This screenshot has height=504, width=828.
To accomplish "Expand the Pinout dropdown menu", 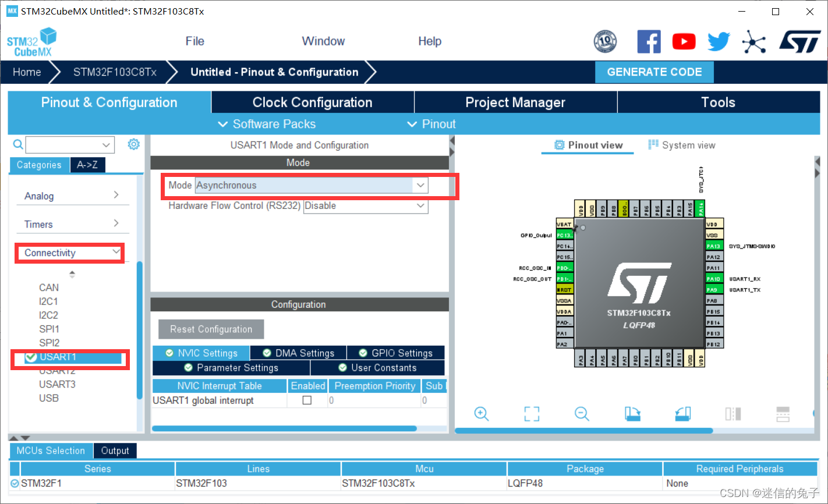I will point(431,124).
